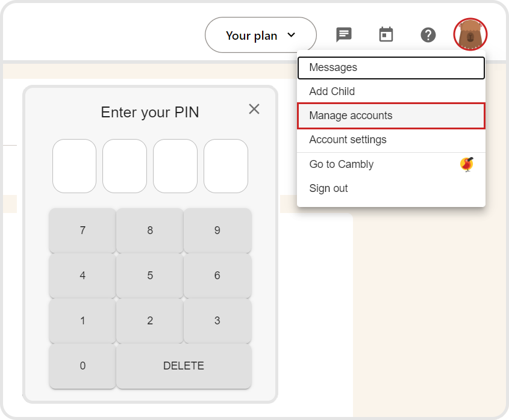The image size is (509, 420).
Task: Expand the Your plan dropdown
Action: [260, 36]
